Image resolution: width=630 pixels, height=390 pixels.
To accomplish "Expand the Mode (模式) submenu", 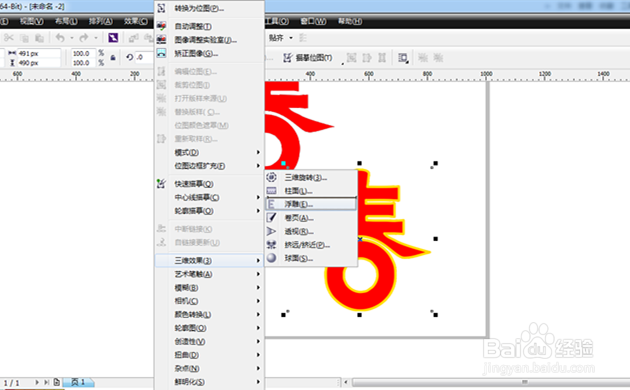I will point(209,152).
